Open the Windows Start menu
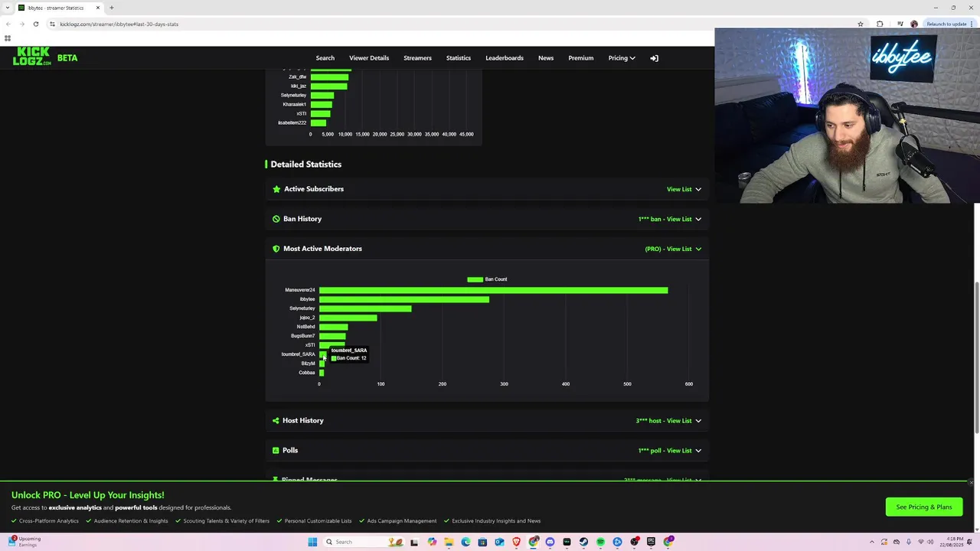The height and width of the screenshot is (551, 980). 312,542
